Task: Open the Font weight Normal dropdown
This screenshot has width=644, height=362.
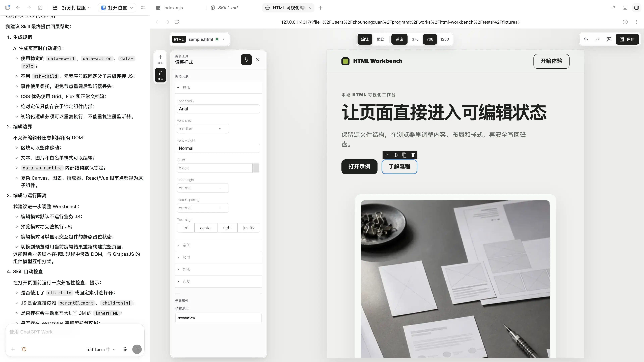Action: pos(218,148)
